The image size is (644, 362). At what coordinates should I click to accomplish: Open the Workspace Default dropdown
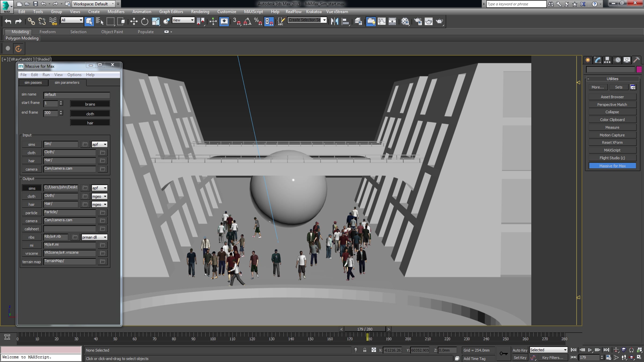93,4
